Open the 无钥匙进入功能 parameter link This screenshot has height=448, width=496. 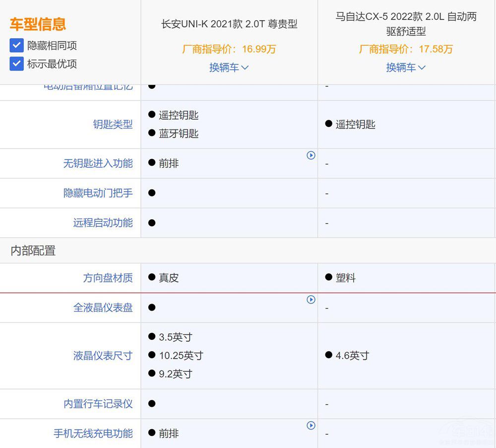tap(98, 163)
